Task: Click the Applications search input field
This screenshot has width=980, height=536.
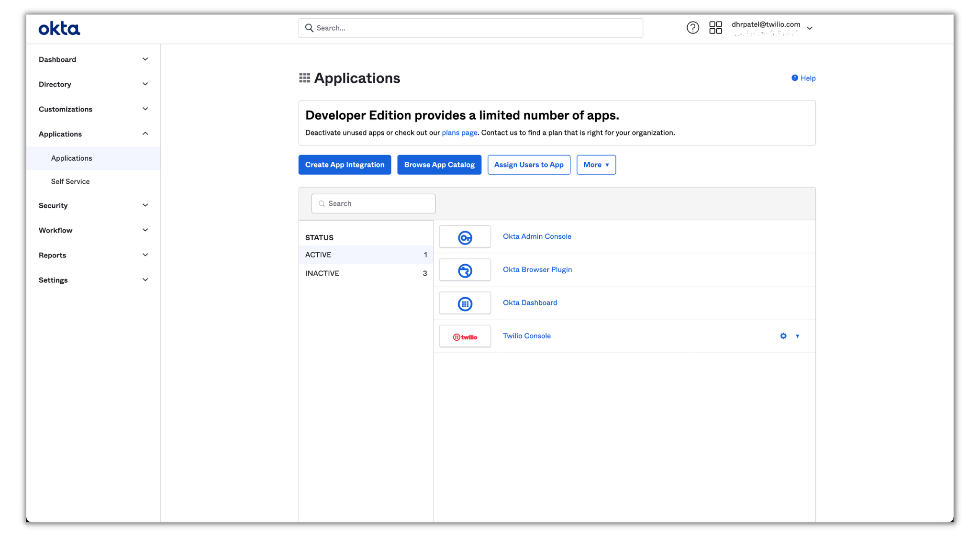Action: [x=373, y=202]
